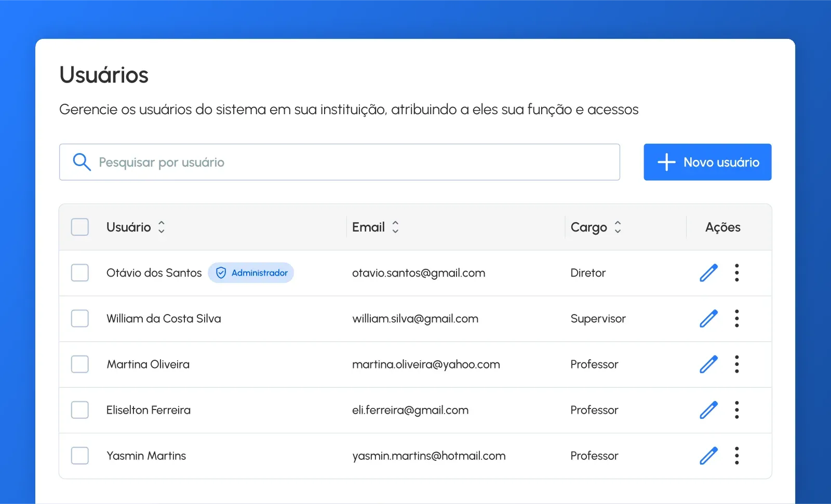The image size is (831, 504).
Task: Focus the Pesquisar por usuário field
Action: (x=340, y=162)
